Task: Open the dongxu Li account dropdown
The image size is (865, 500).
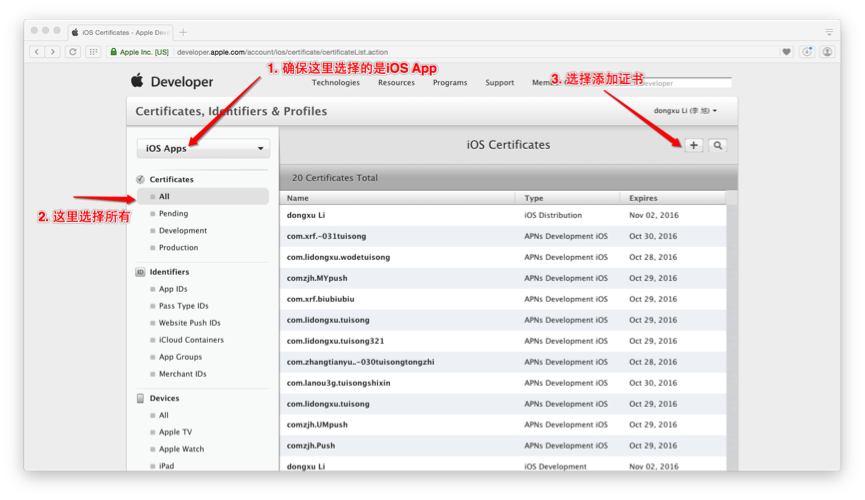Action: [x=685, y=111]
